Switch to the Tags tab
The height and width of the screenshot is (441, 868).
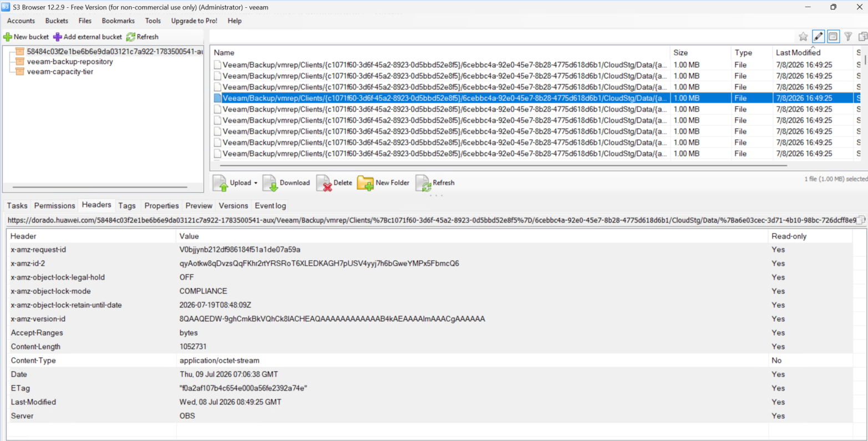tap(127, 206)
